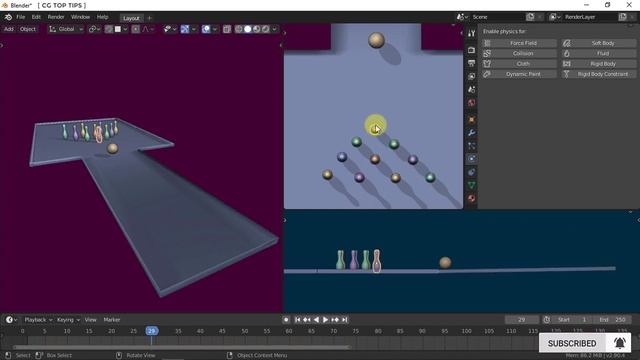Open the Window menu
The height and width of the screenshot is (360, 640).
[x=80, y=17]
